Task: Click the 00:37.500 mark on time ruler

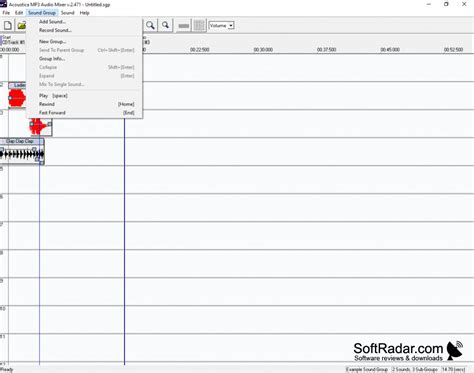Action: coord(326,50)
